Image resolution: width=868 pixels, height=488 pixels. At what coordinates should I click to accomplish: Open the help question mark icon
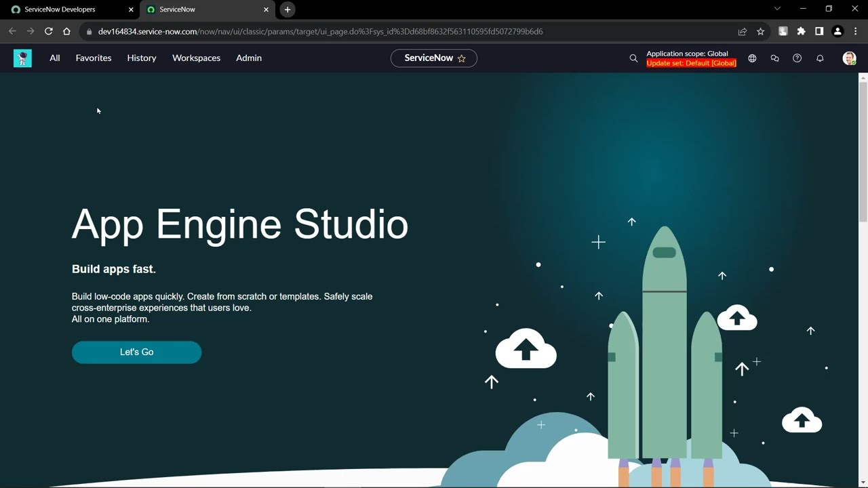[797, 58]
